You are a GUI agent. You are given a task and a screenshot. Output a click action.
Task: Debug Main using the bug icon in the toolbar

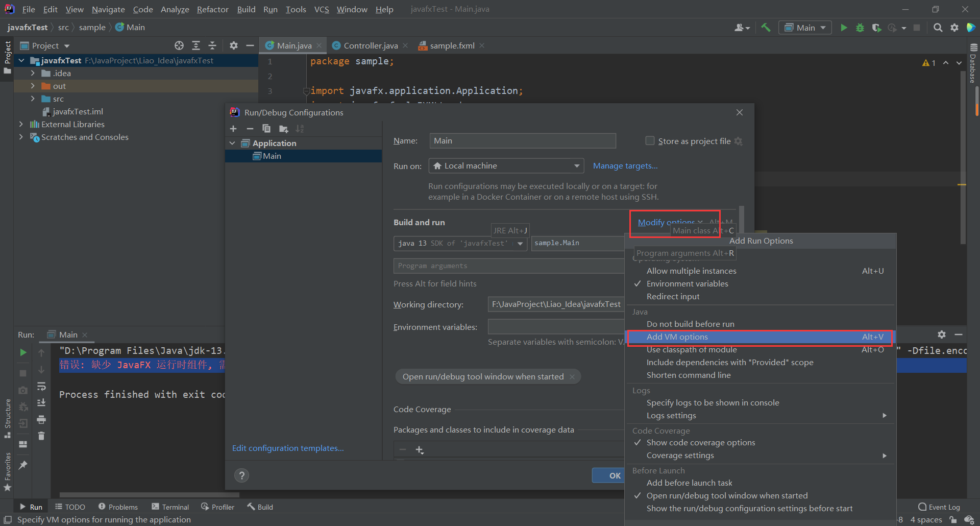click(x=860, y=28)
